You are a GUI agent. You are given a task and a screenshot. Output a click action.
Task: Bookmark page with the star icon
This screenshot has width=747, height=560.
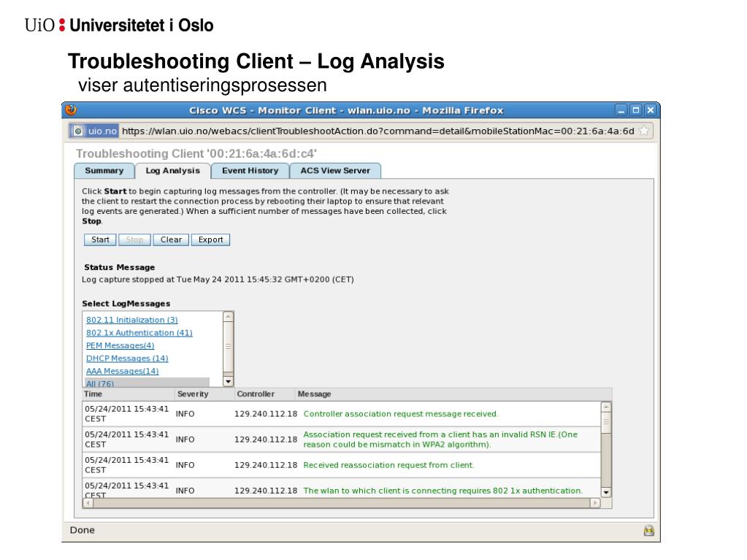[643, 131]
